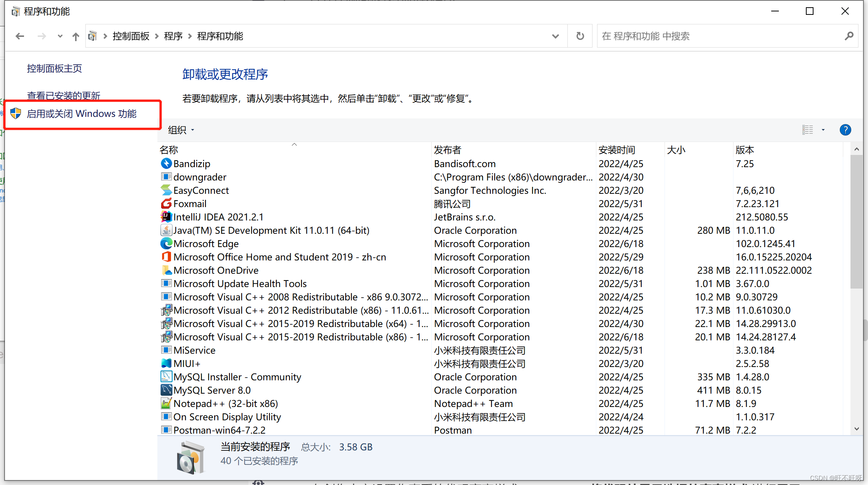Click the vertical scrollbar thumb
The height and width of the screenshot is (485, 868).
[857, 222]
